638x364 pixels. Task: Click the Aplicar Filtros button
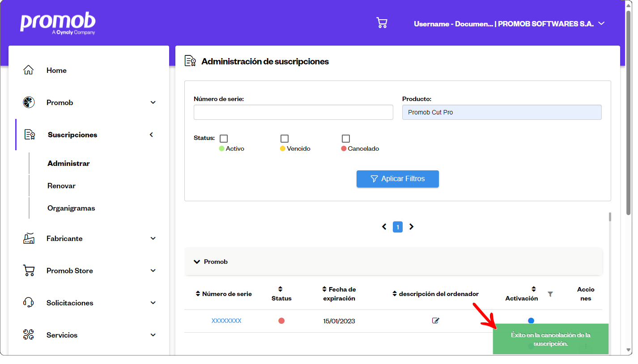398,179
